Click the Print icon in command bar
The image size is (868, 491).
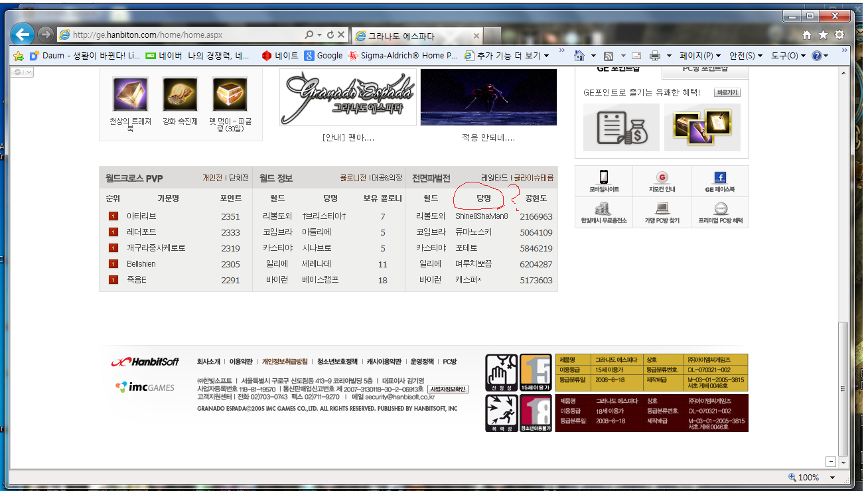click(x=655, y=56)
